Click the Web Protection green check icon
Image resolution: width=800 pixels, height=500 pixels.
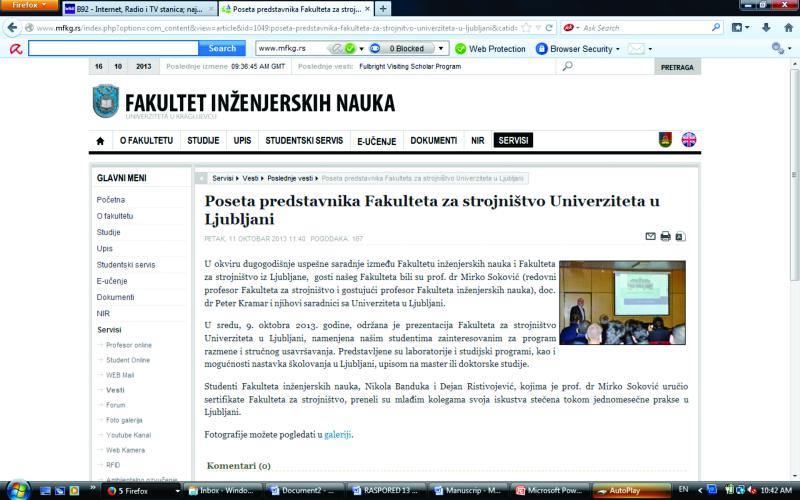[x=460, y=48]
